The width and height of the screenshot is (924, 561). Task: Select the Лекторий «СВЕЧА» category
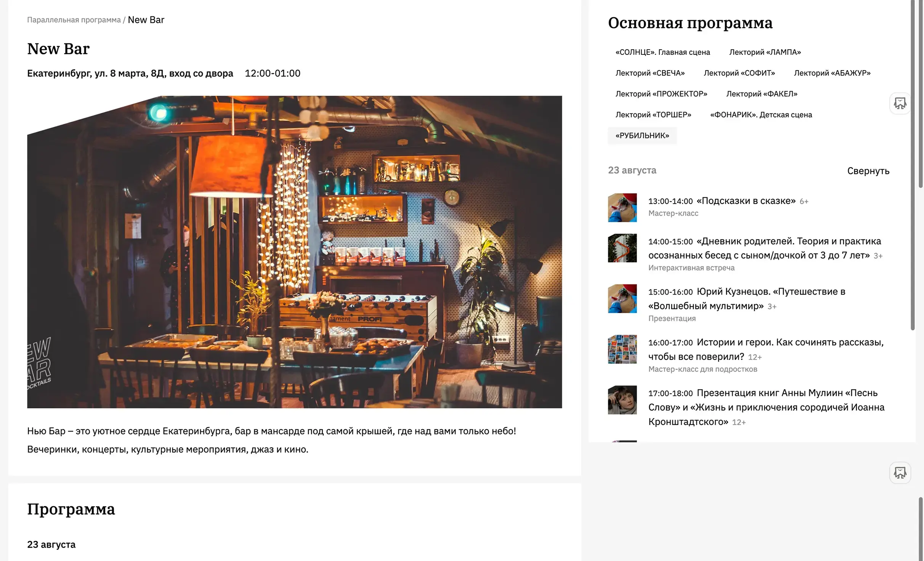(x=650, y=72)
